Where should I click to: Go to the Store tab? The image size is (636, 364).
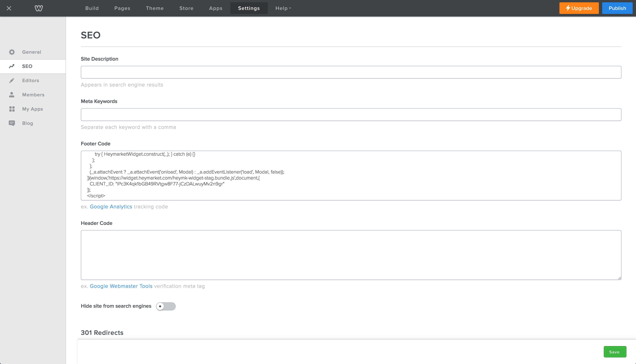click(x=186, y=8)
